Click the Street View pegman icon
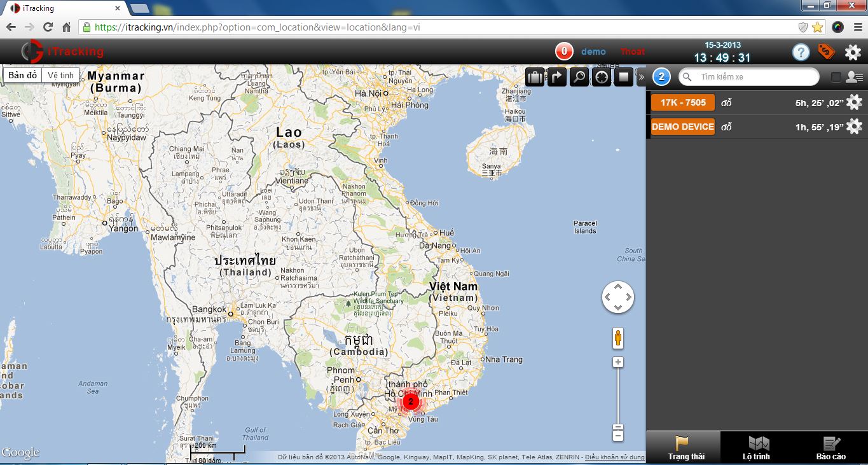Image resolution: width=868 pixels, height=465 pixels. click(x=617, y=338)
